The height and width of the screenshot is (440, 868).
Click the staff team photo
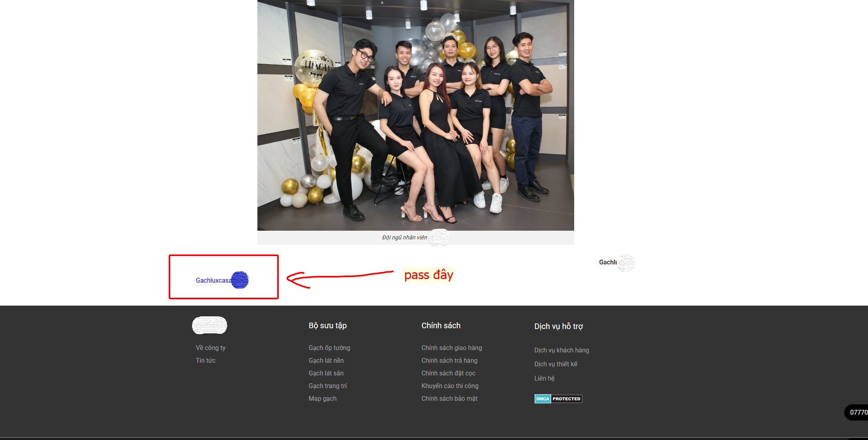coord(415,115)
